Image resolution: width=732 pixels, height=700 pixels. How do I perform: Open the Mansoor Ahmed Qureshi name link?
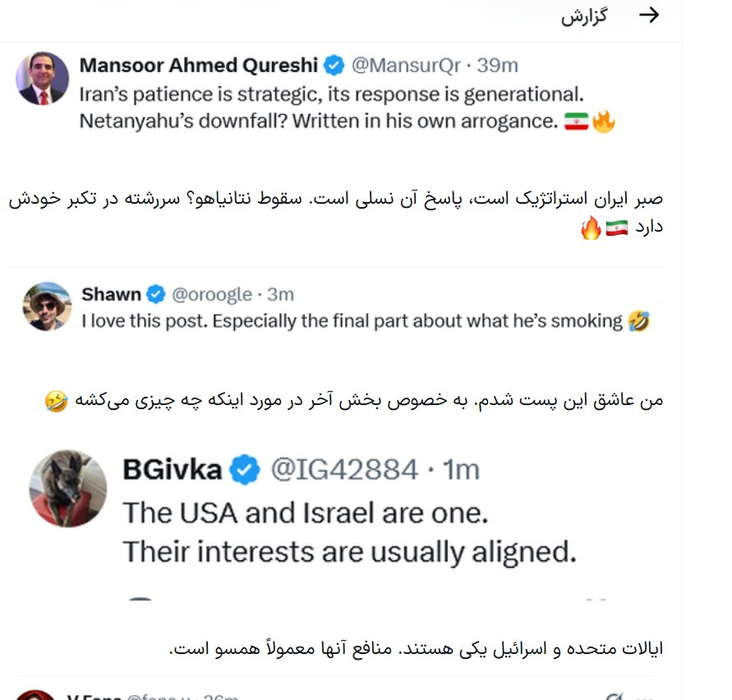tap(196, 65)
